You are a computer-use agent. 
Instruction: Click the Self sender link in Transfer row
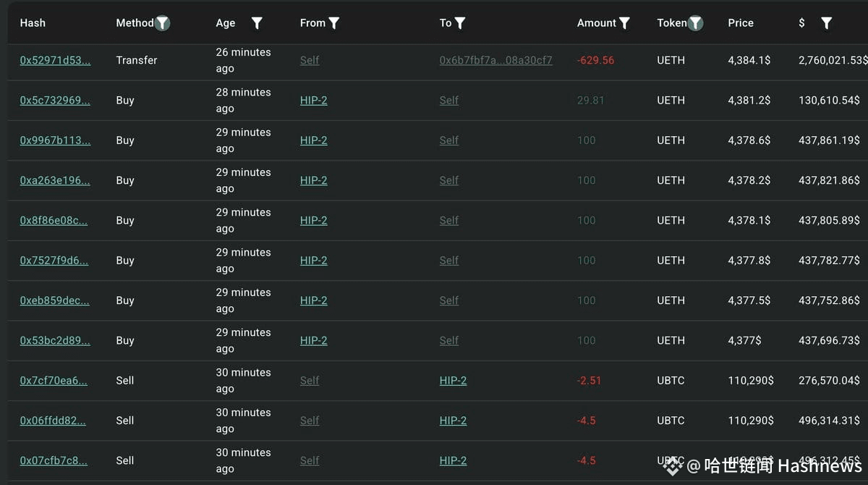[310, 60]
